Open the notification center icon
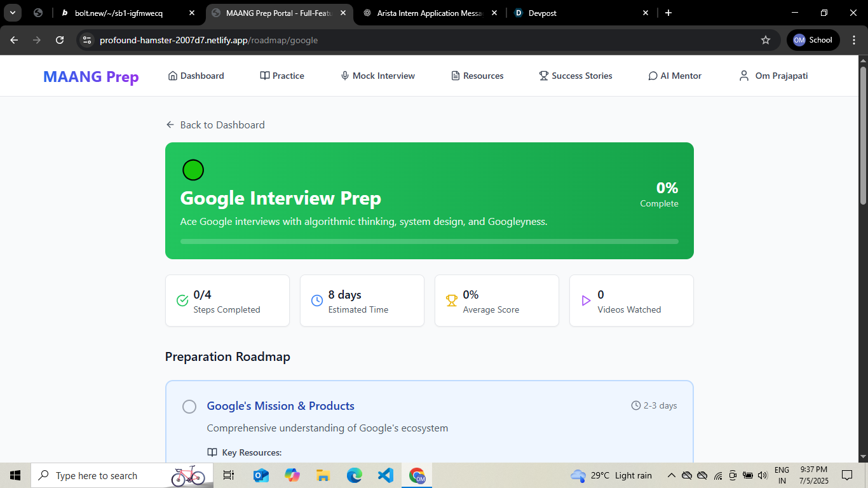The height and width of the screenshot is (488, 868). [x=846, y=475]
